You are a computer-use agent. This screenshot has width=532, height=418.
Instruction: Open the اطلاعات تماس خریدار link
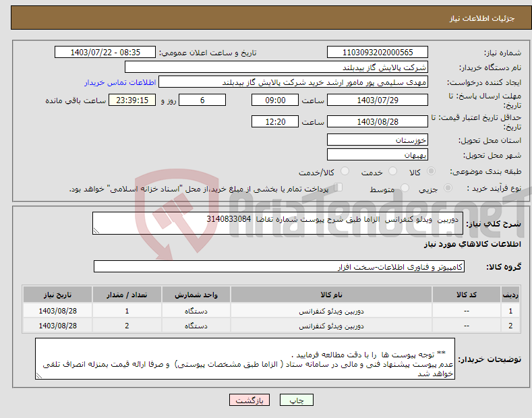coord(120,82)
